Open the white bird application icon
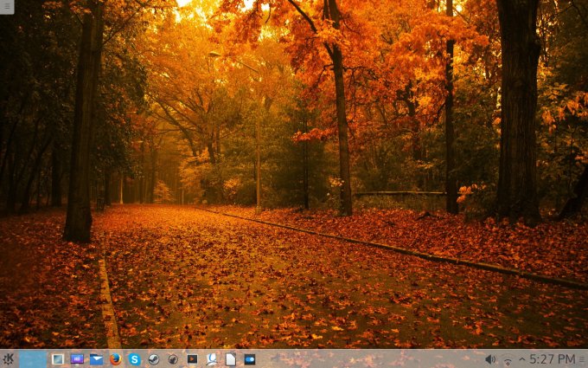This screenshot has height=368, width=588. [212, 359]
